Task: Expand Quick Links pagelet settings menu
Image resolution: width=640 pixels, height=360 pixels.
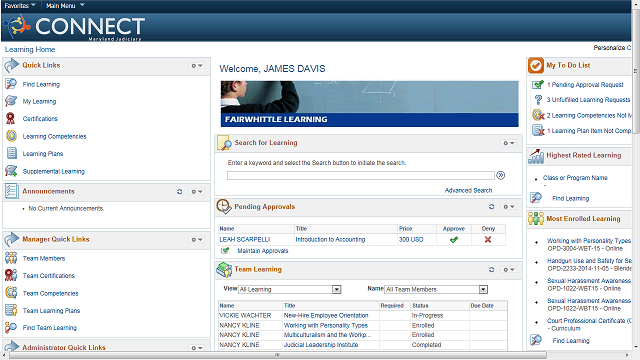Action: pyautogui.click(x=197, y=65)
